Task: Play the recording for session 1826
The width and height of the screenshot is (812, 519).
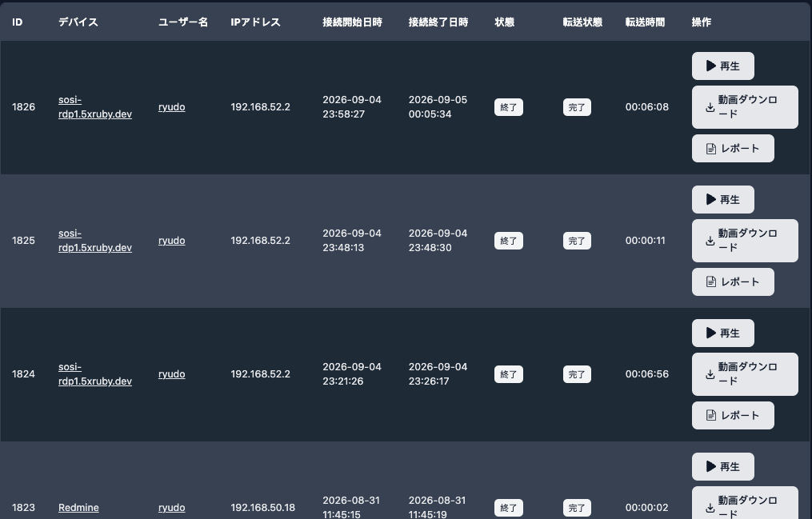Action: coord(723,66)
